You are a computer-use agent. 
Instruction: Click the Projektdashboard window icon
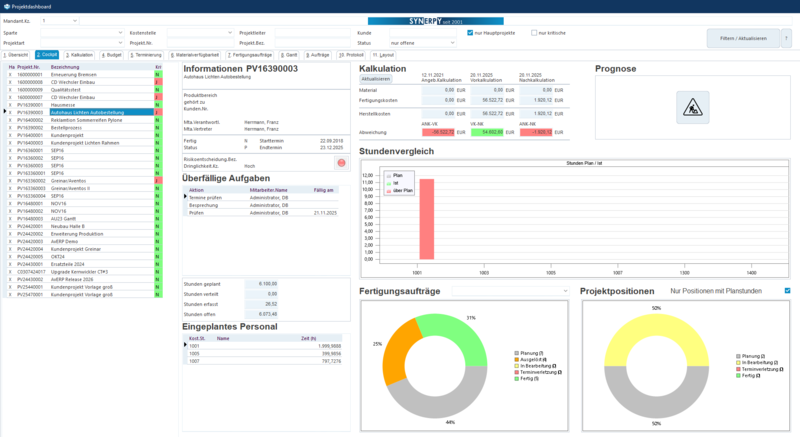5,6
